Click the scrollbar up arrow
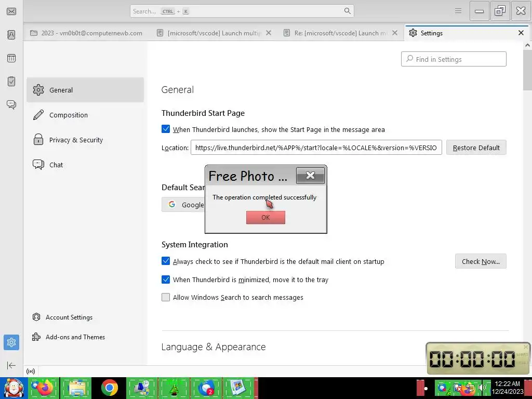 (x=528, y=45)
